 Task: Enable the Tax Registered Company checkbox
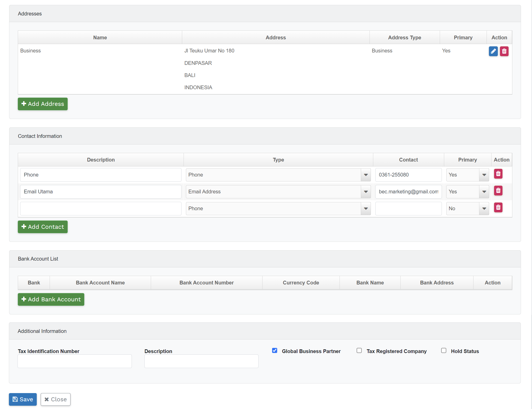click(x=359, y=350)
